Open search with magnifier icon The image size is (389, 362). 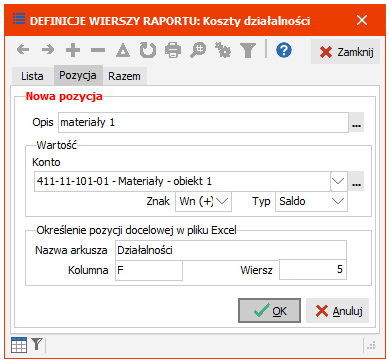click(x=198, y=51)
